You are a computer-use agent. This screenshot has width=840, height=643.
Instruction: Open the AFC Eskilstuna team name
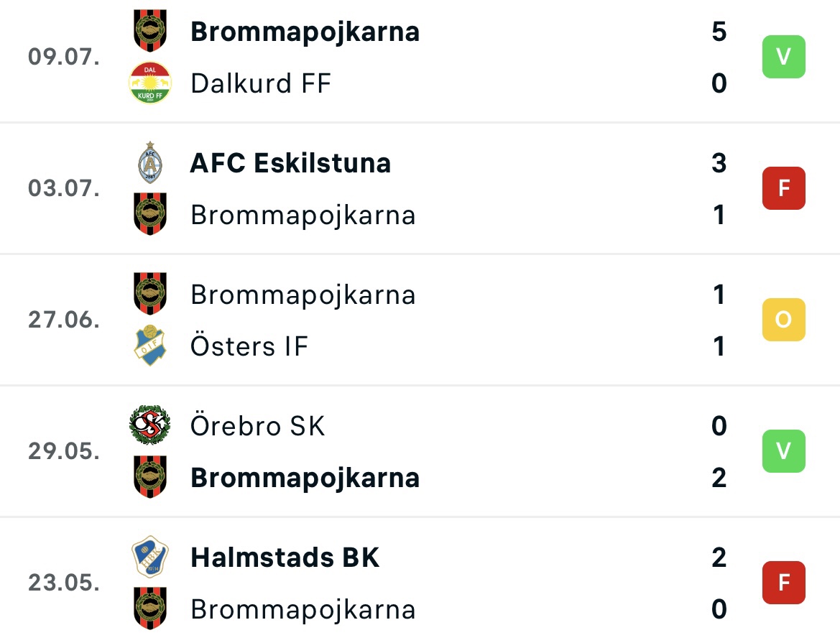(291, 163)
